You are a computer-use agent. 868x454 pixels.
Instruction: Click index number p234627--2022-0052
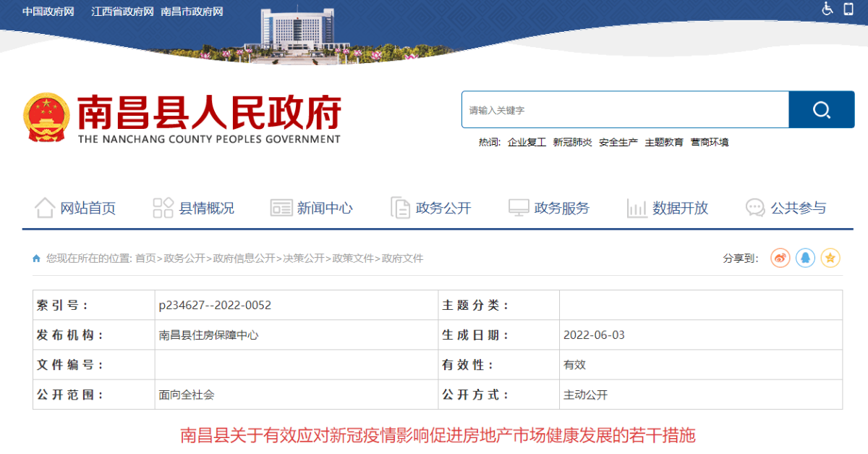215,306
